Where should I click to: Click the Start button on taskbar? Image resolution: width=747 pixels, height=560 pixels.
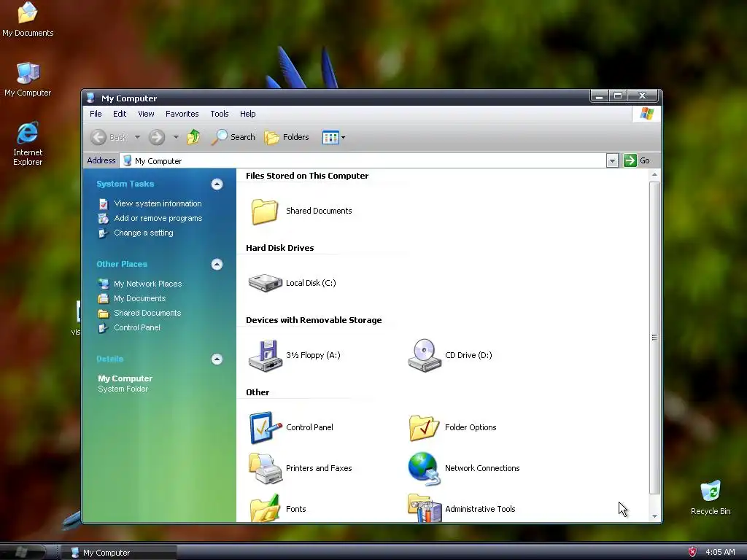pos(23,552)
